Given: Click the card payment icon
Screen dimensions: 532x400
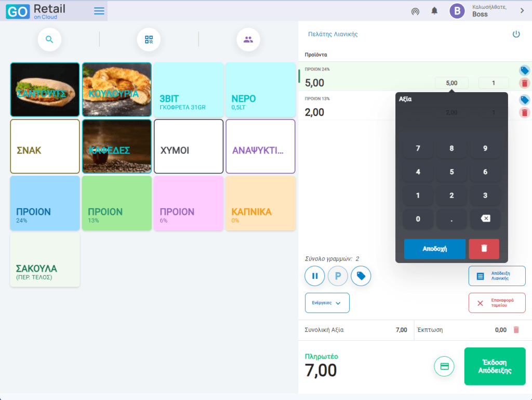Looking at the screenshot, I should (444, 366).
